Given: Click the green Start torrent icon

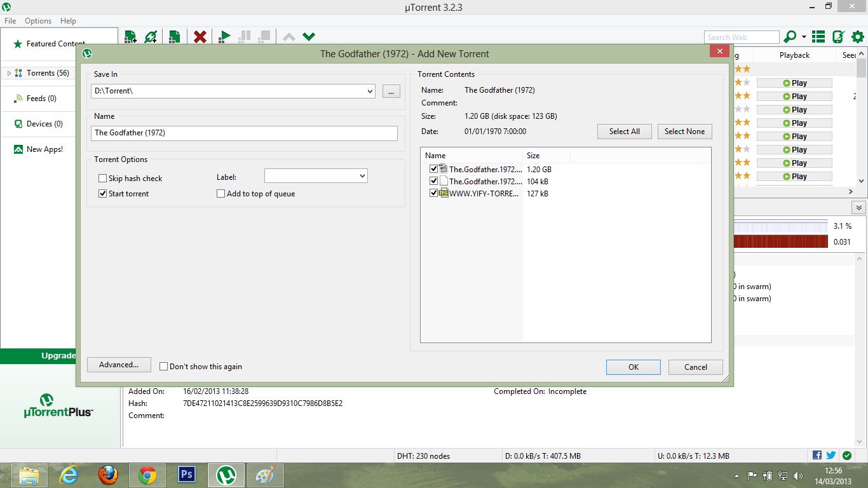Looking at the screenshot, I should point(224,37).
